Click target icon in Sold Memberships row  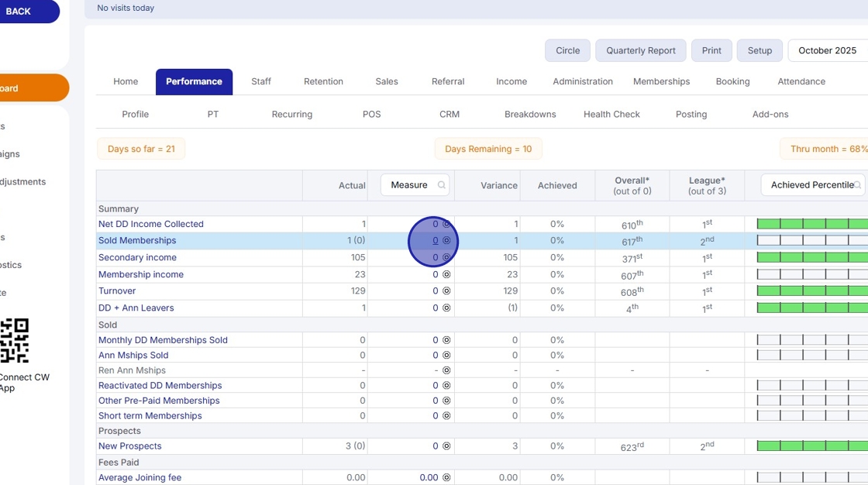446,241
